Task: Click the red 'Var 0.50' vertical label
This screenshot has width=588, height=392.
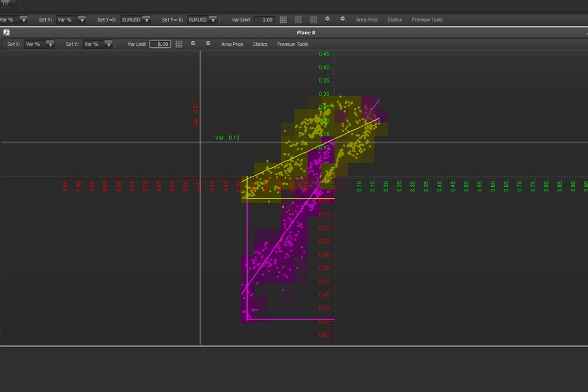Action: pos(195,114)
